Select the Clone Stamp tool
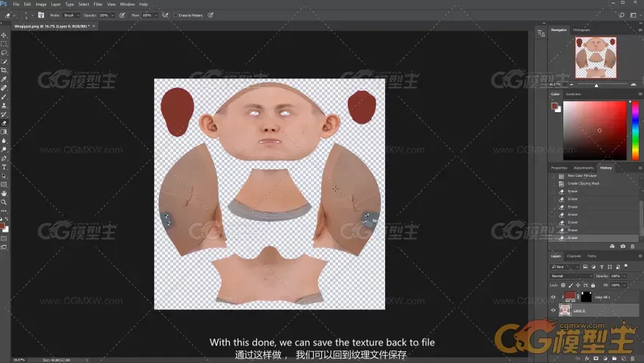The width and height of the screenshot is (644, 363). (4, 106)
